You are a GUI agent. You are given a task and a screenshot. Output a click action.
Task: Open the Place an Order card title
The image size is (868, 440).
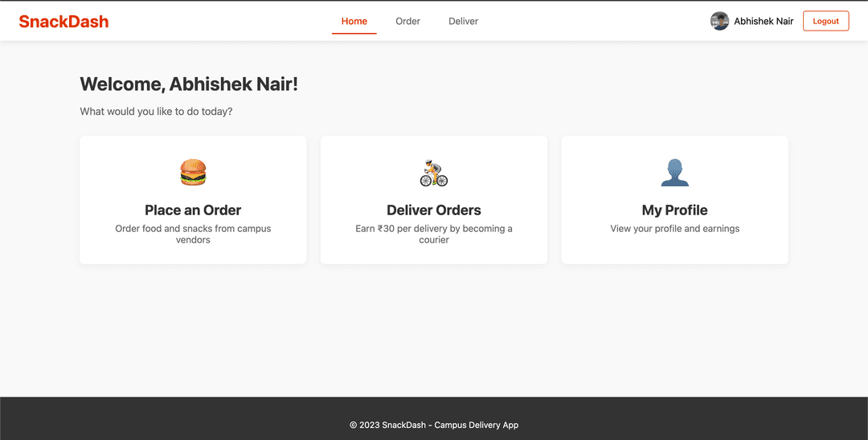[193, 210]
